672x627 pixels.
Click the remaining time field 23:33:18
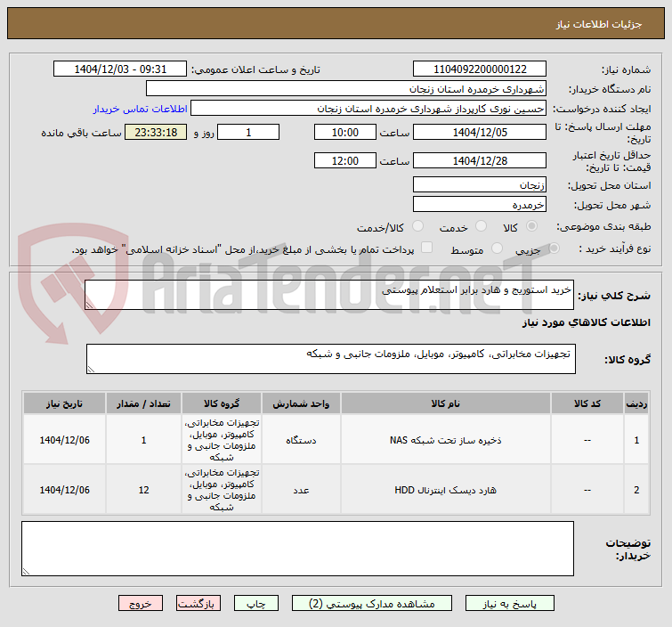click(156, 132)
